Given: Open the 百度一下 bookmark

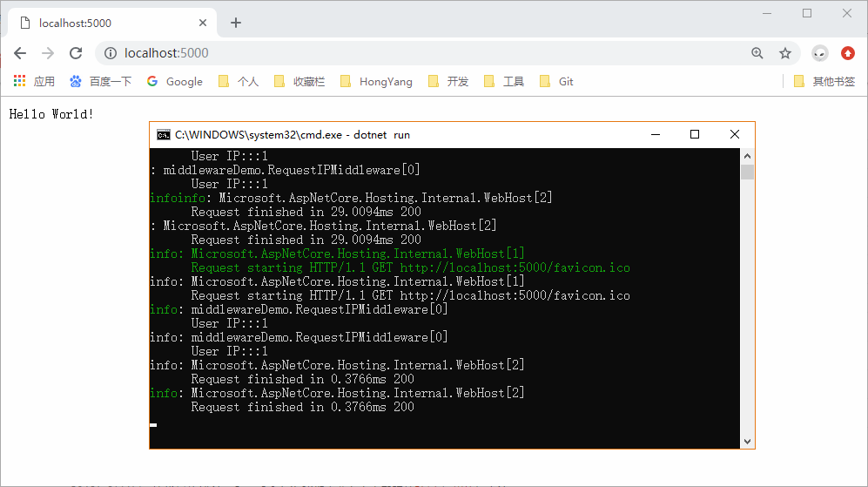Looking at the screenshot, I should tap(101, 81).
